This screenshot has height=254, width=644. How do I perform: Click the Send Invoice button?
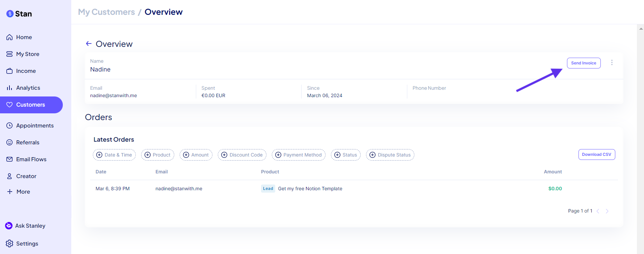click(x=584, y=63)
